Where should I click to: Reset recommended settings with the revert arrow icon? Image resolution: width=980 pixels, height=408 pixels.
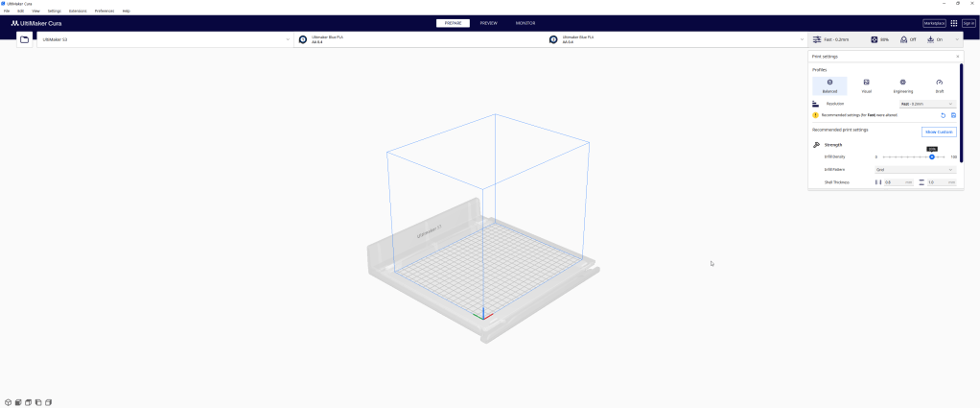click(x=943, y=115)
